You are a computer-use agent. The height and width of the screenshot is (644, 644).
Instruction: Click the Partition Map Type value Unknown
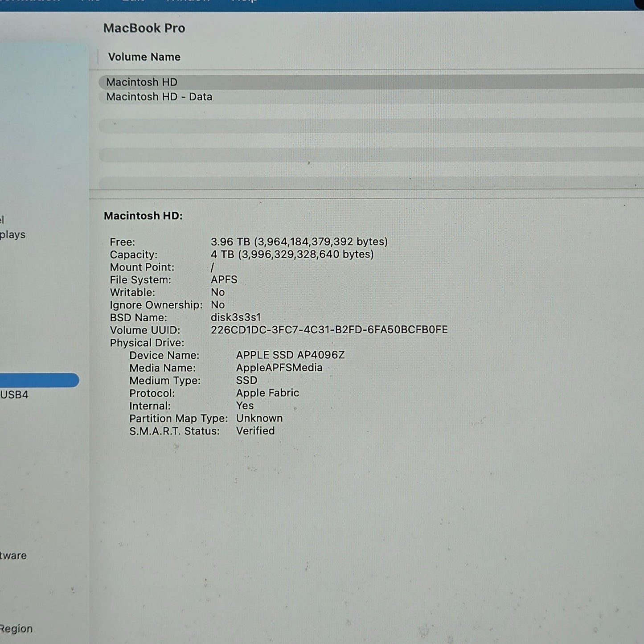[259, 418]
